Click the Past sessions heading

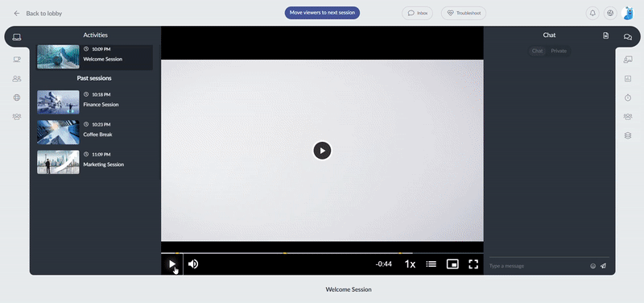click(94, 78)
